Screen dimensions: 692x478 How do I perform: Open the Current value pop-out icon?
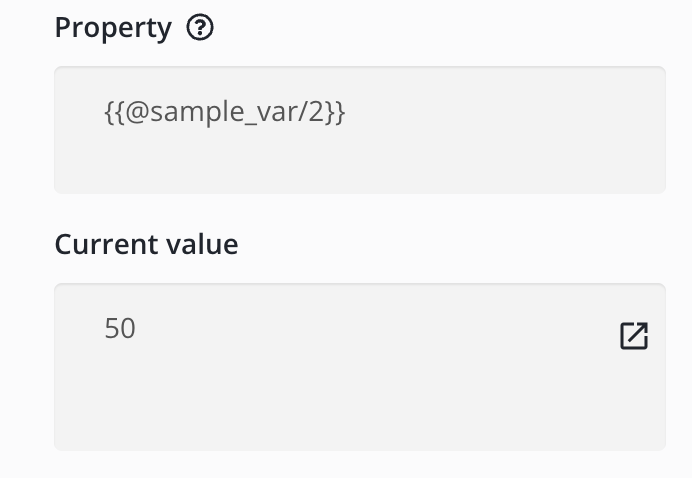tap(634, 336)
